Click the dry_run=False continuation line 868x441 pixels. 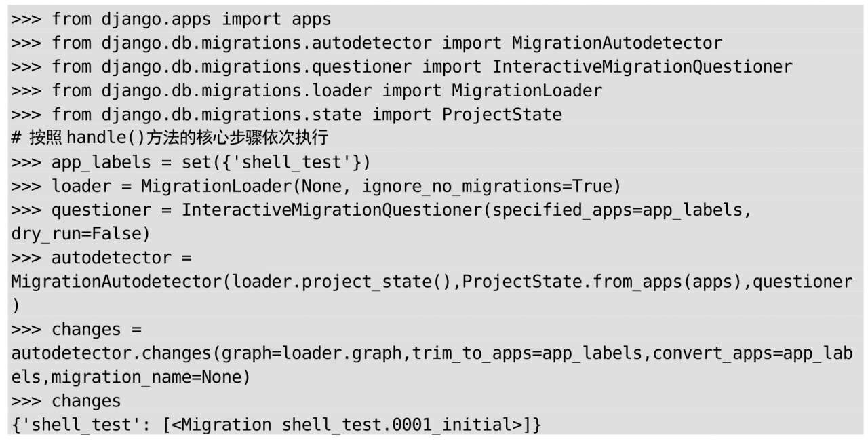coord(80,233)
